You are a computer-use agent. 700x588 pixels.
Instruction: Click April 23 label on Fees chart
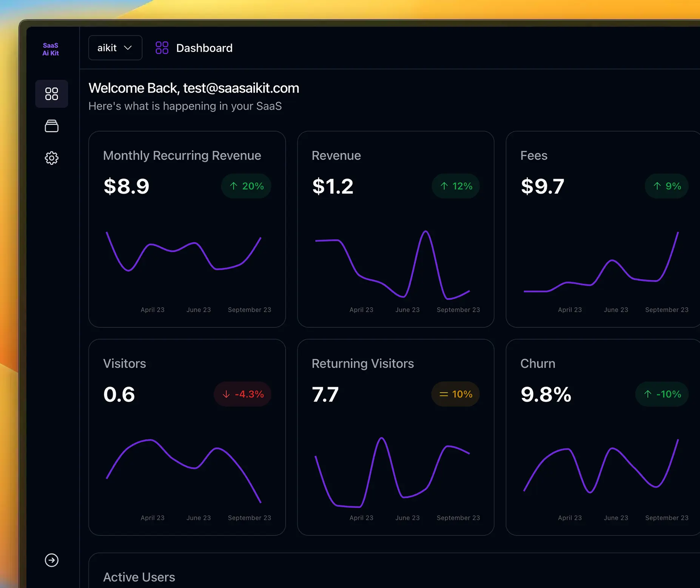[570, 310]
